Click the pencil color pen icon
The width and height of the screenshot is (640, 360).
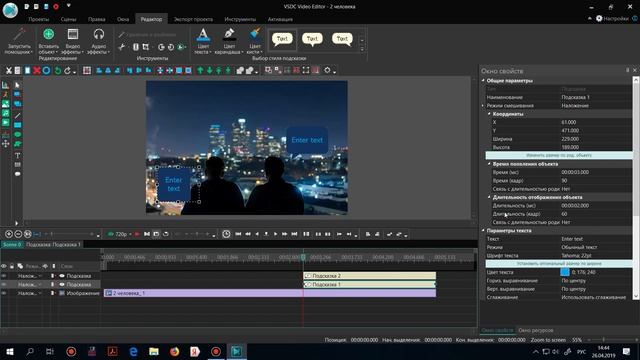pos(229,34)
